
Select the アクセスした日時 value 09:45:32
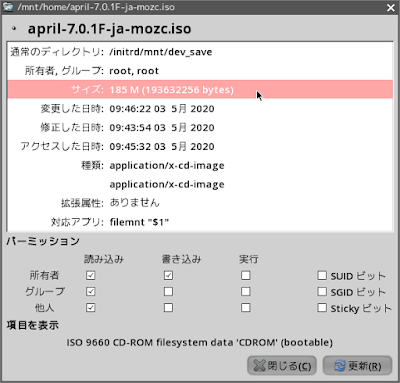coord(162,146)
